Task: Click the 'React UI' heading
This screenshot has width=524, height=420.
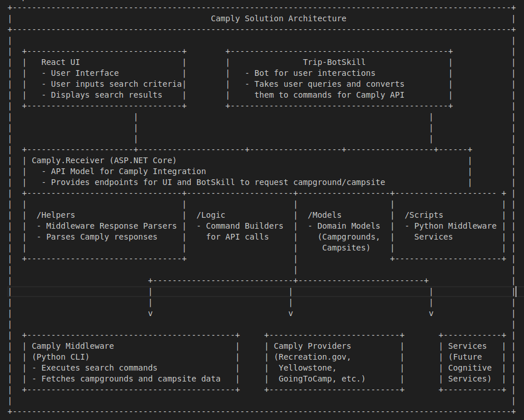Action: (60, 62)
